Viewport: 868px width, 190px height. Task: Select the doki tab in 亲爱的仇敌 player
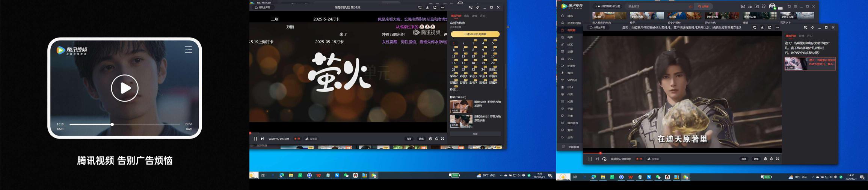(466, 16)
